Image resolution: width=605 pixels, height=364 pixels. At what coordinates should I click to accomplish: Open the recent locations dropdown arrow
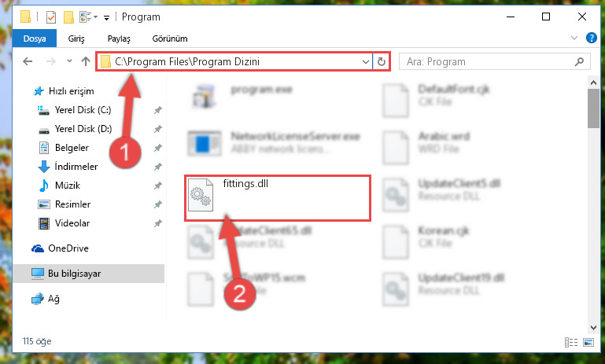point(69,61)
